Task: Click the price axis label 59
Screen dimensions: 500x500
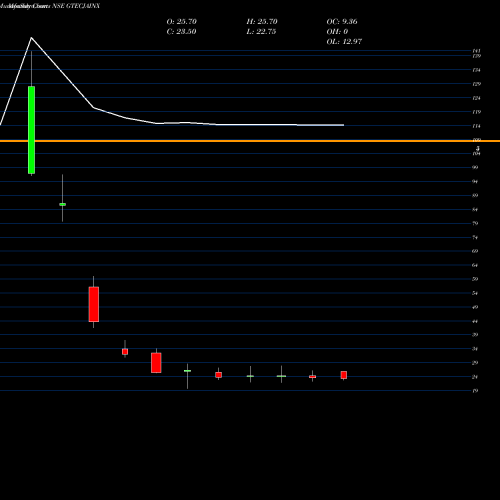Action: [475, 279]
